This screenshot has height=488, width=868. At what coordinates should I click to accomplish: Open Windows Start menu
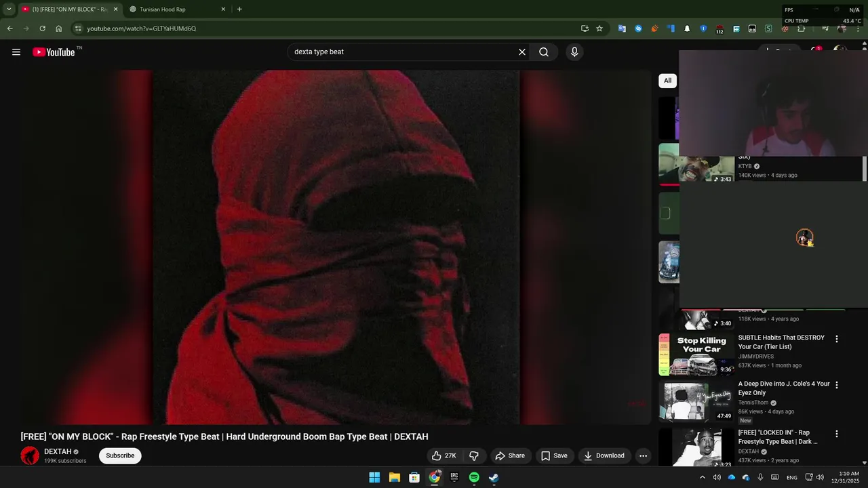374,477
